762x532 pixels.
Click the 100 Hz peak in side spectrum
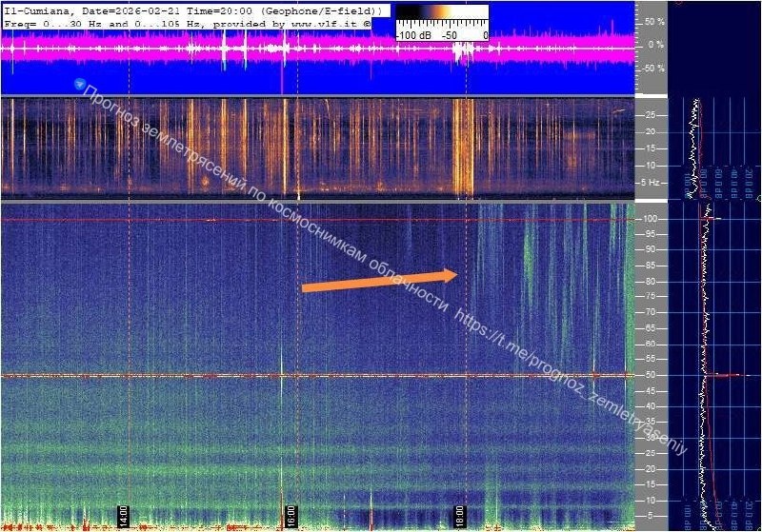(x=712, y=219)
